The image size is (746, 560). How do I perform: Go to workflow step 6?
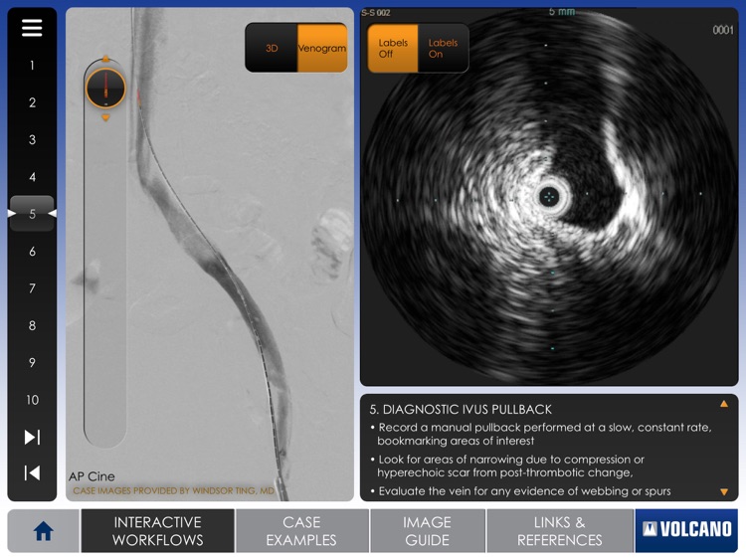coord(32,252)
